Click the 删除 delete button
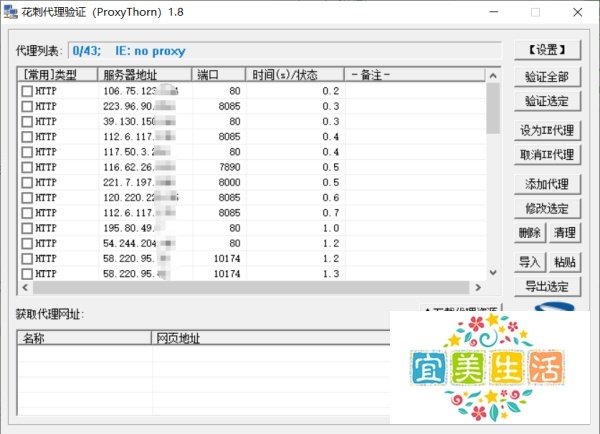This screenshot has height=434, width=600. coord(530,233)
